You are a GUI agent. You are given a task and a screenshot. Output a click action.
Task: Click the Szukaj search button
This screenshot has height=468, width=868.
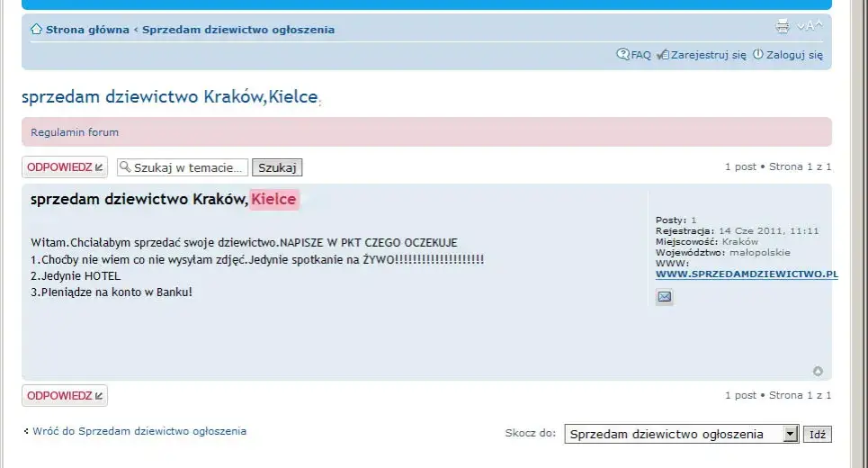(277, 167)
